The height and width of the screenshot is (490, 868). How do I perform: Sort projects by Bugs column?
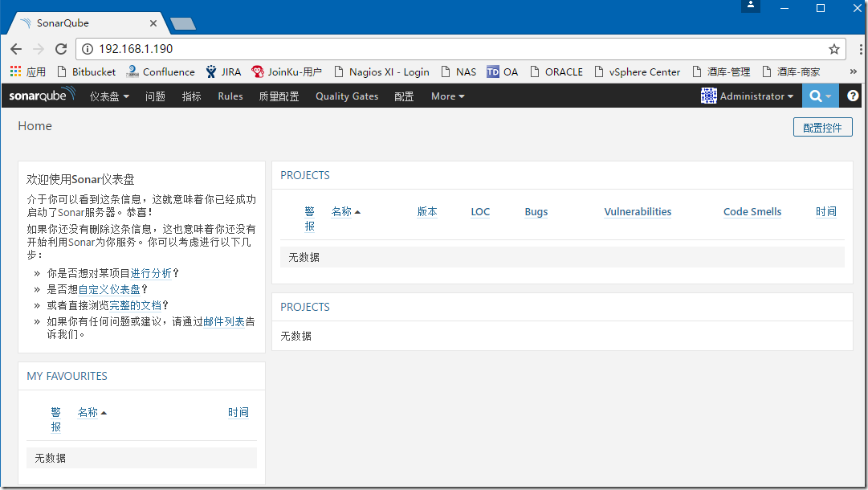(536, 212)
